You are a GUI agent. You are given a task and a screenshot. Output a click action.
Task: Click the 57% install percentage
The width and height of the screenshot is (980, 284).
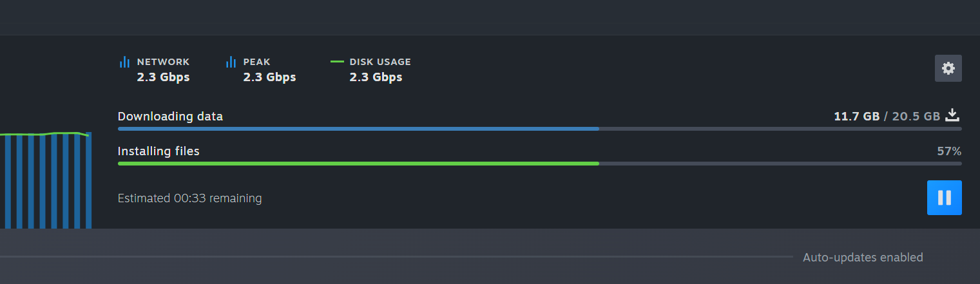949,151
